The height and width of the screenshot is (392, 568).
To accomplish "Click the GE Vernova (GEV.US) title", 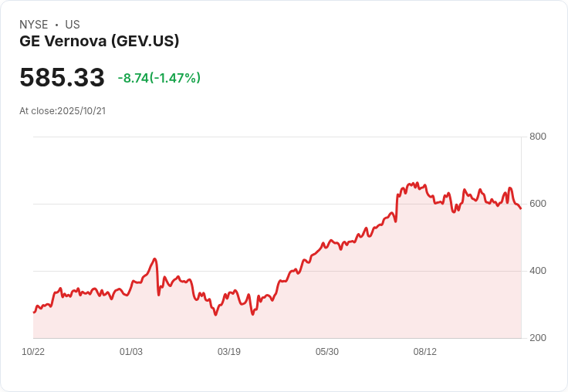I will [x=99, y=42].
